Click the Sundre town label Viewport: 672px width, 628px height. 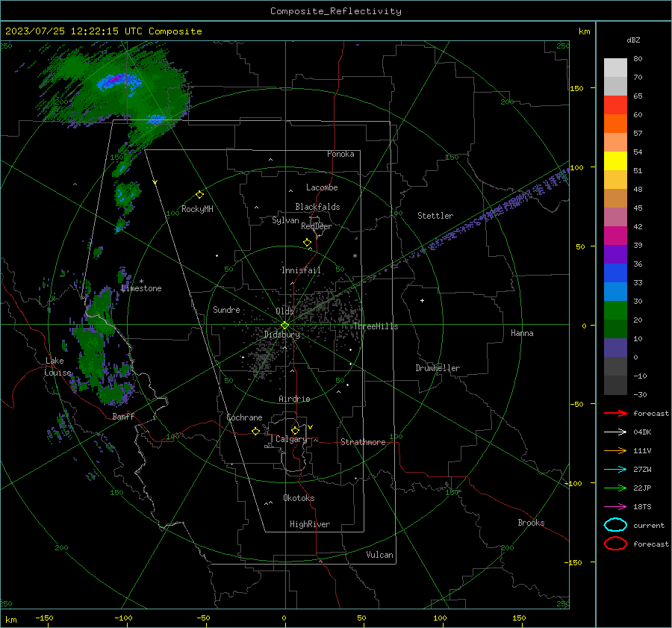(x=226, y=309)
